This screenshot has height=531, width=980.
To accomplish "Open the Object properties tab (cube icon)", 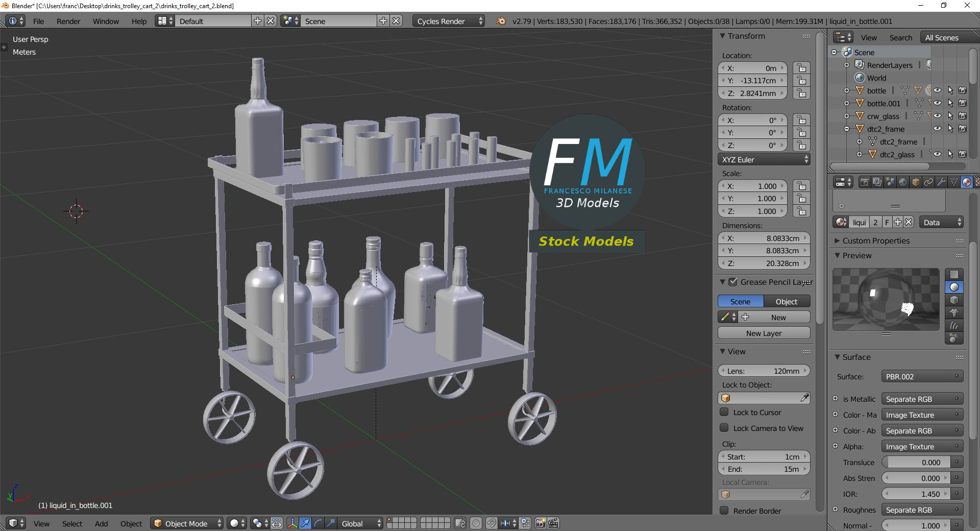I will pos(916,182).
